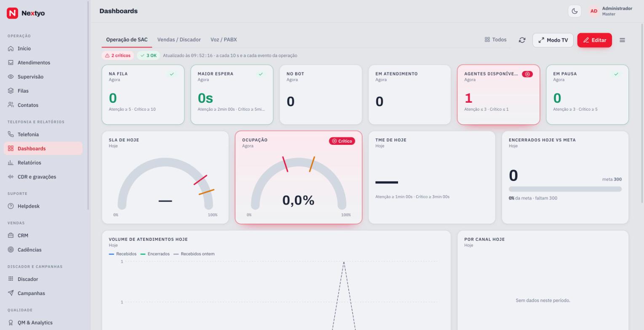644x330 pixels.
Task: Refresh dashboard using the sync icon
Action: (522, 40)
